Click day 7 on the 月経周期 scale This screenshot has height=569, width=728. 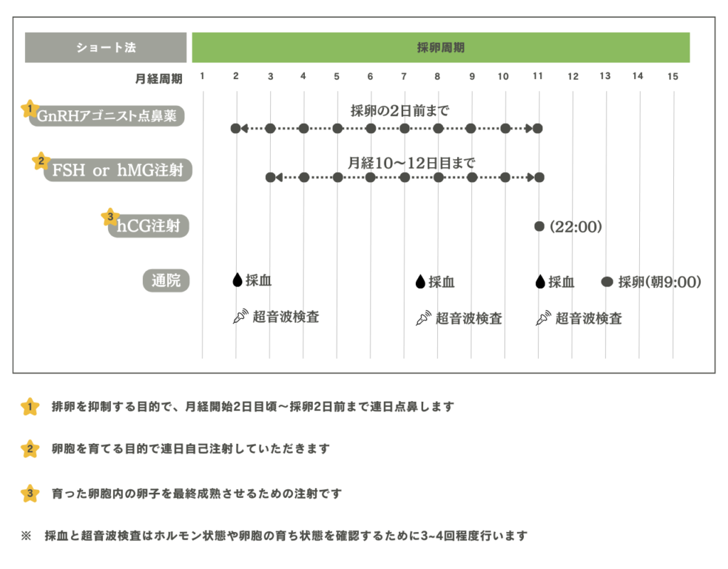[404, 75]
